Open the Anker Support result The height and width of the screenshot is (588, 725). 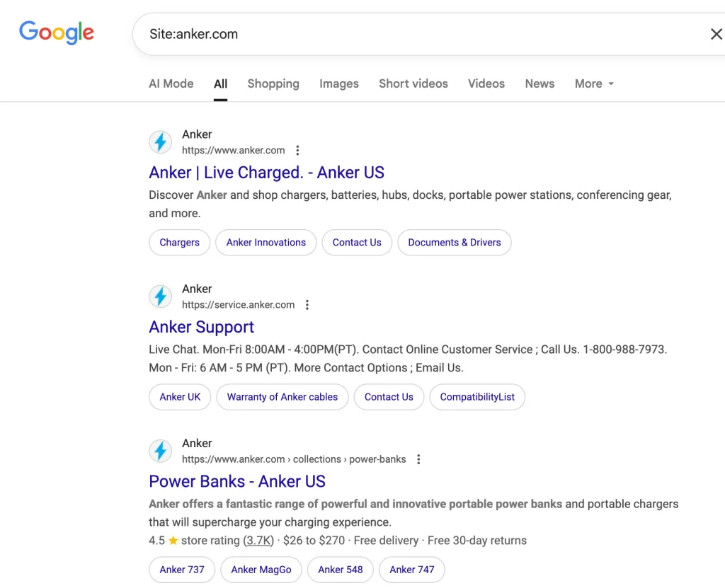pos(201,327)
